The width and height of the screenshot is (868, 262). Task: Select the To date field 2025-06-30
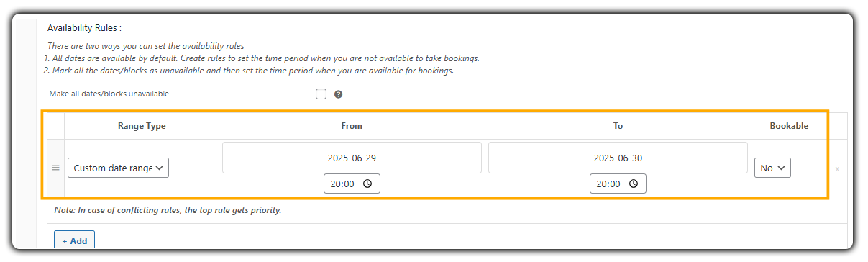pyautogui.click(x=618, y=158)
